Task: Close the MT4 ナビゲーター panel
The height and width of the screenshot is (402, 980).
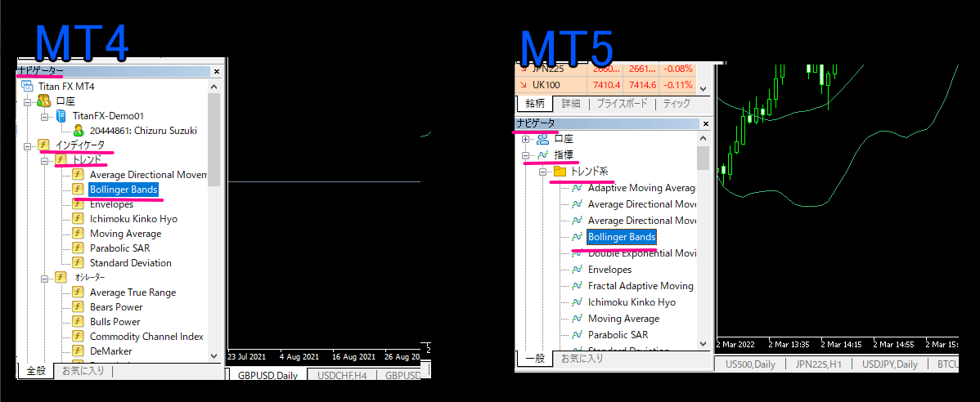Action: [x=217, y=72]
